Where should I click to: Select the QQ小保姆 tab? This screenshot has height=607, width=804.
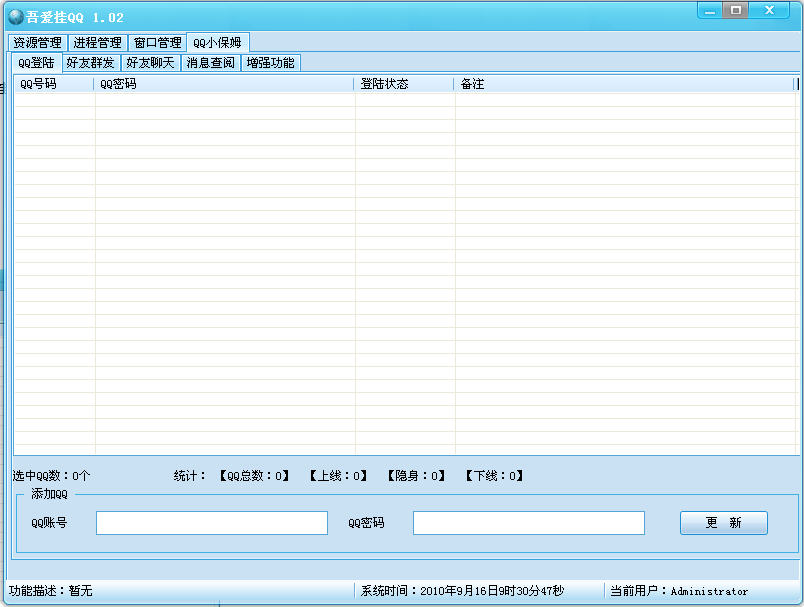pyautogui.click(x=217, y=42)
